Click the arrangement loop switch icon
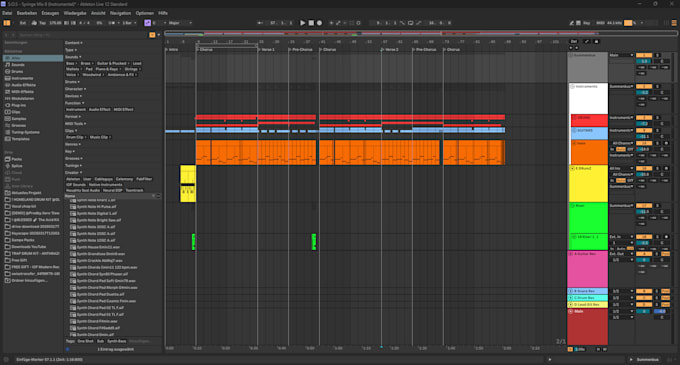 point(410,23)
